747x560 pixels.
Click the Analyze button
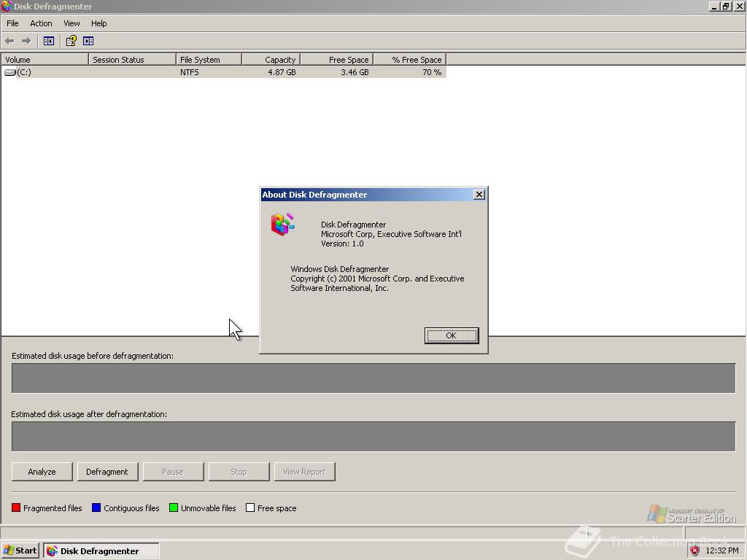[42, 472]
